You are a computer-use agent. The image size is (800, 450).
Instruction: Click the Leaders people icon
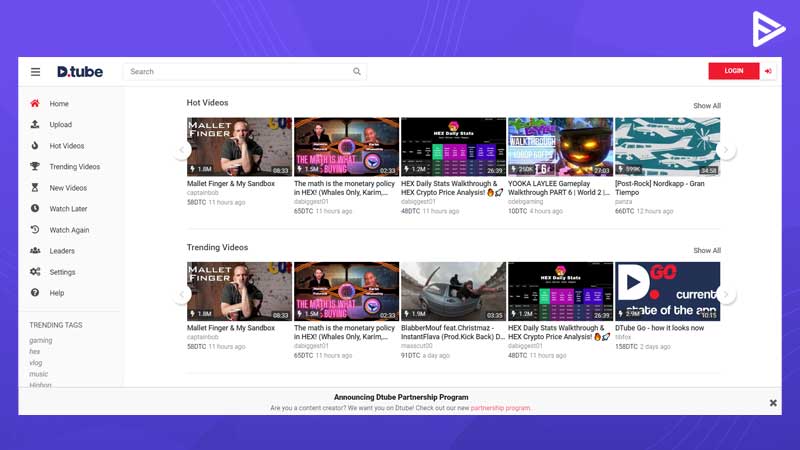point(35,251)
